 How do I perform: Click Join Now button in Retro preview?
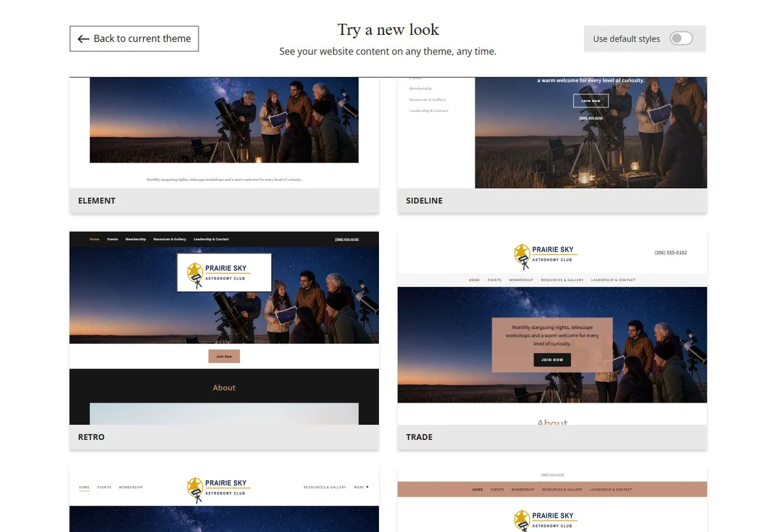click(224, 356)
